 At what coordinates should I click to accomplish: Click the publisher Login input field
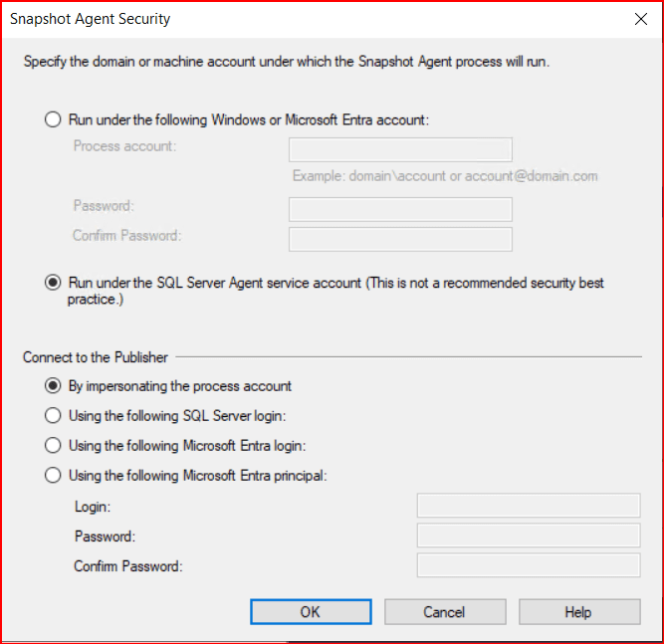pos(528,506)
